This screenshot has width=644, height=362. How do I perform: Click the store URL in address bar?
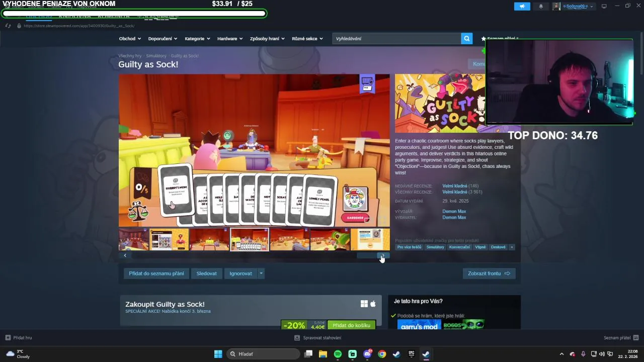79,26
